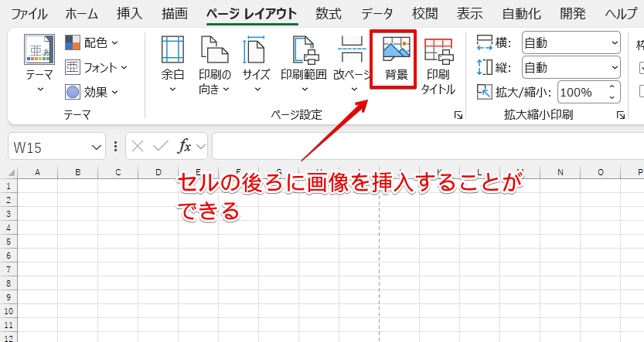
Task: Launch the ページ設定 dialog launcher
Action: [458, 115]
